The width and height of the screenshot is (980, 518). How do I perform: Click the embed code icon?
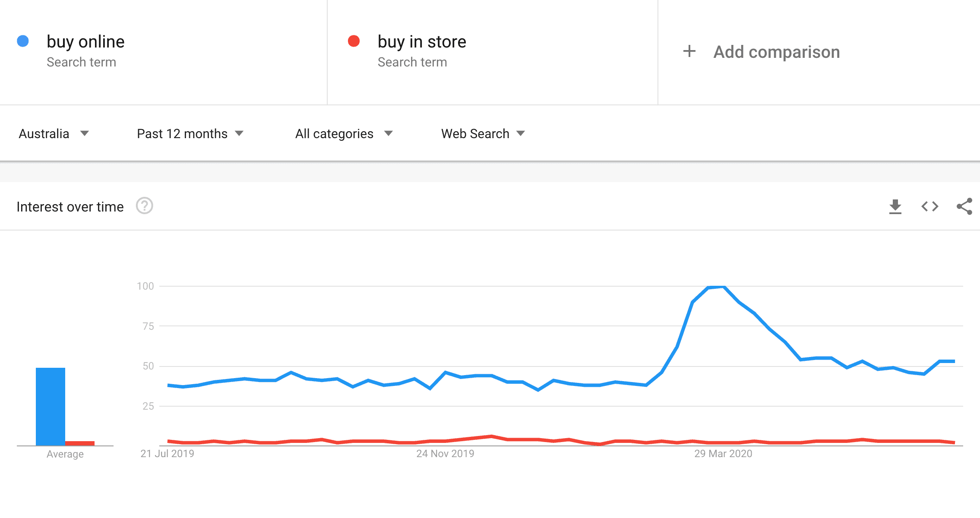929,207
